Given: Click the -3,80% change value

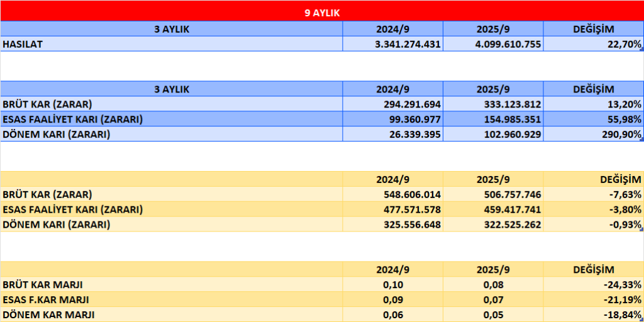Looking at the screenshot, I should [x=626, y=209].
